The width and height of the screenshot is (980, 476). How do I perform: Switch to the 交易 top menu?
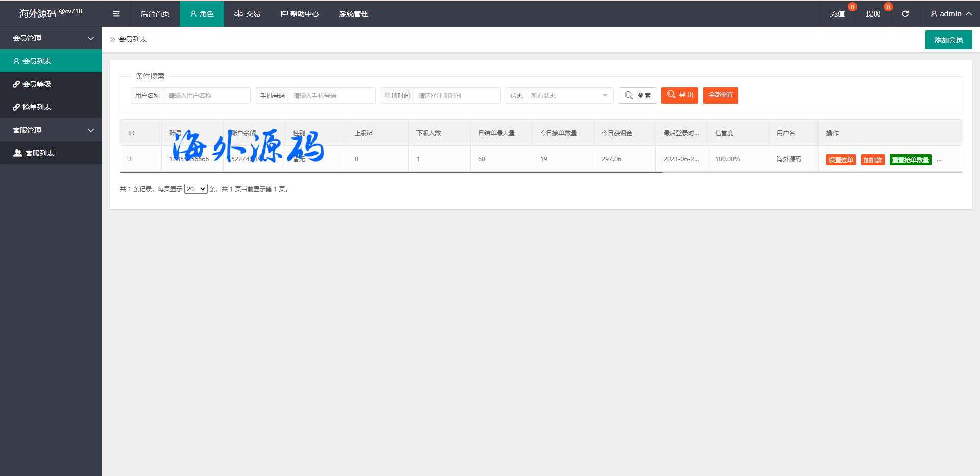[247, 14]
